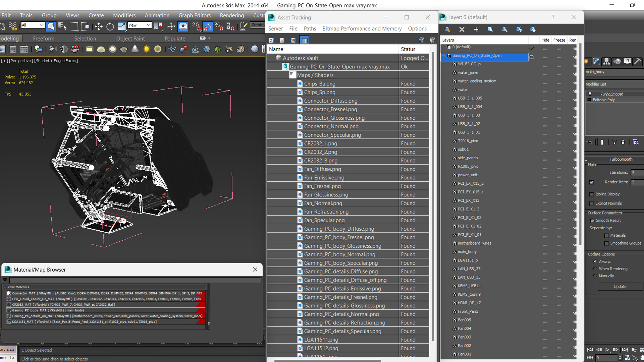Click the Hair and Fur HF icon
The image size is (644, 362).
pyautogui.click(x=229, y=49)
